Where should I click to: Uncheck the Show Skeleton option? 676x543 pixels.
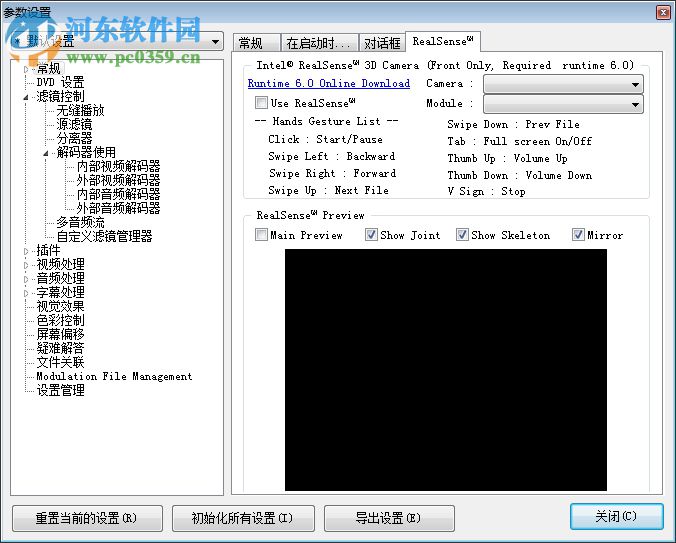[462, 235]
